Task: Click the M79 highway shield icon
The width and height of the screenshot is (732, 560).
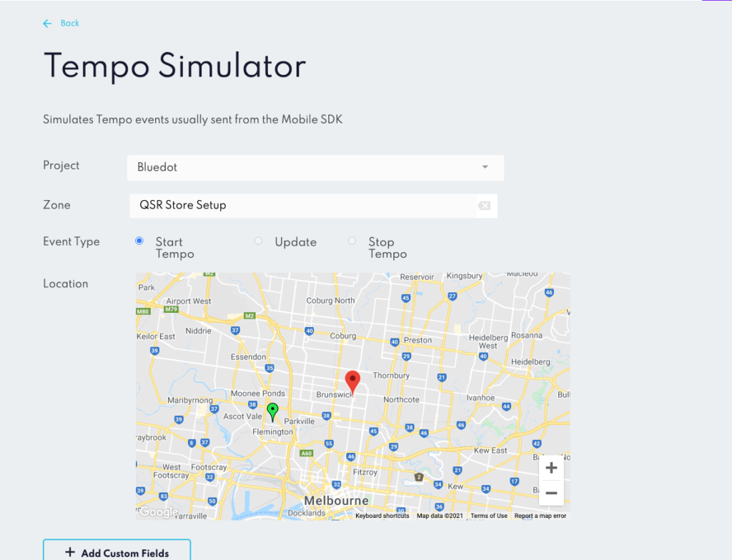Action: coord(172,309)
